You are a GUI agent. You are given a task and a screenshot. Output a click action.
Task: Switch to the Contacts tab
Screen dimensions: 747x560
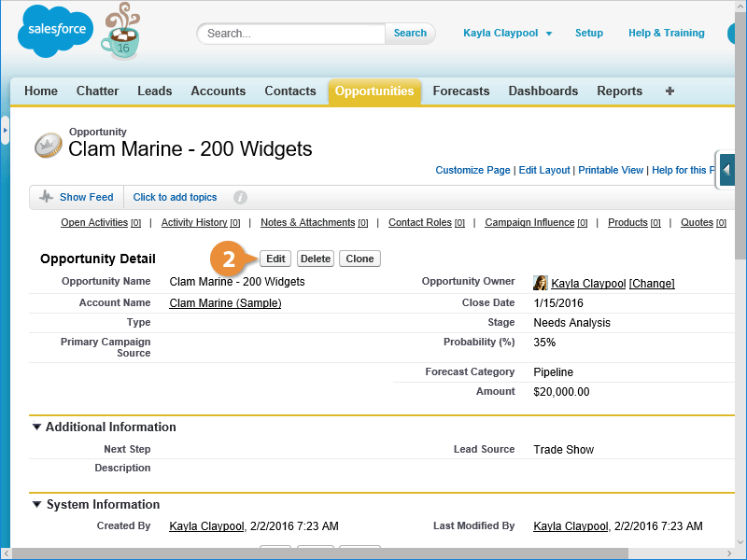(x=290, y=91)
